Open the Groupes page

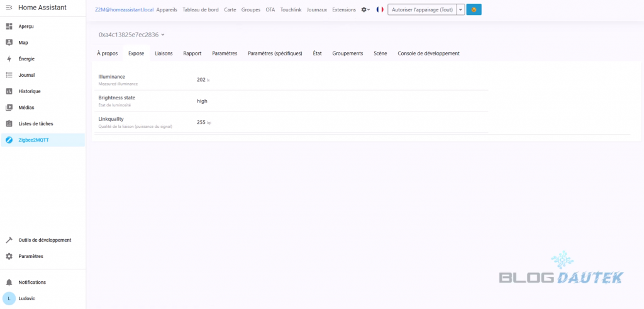pyautogui.click(x=250, y=10)
